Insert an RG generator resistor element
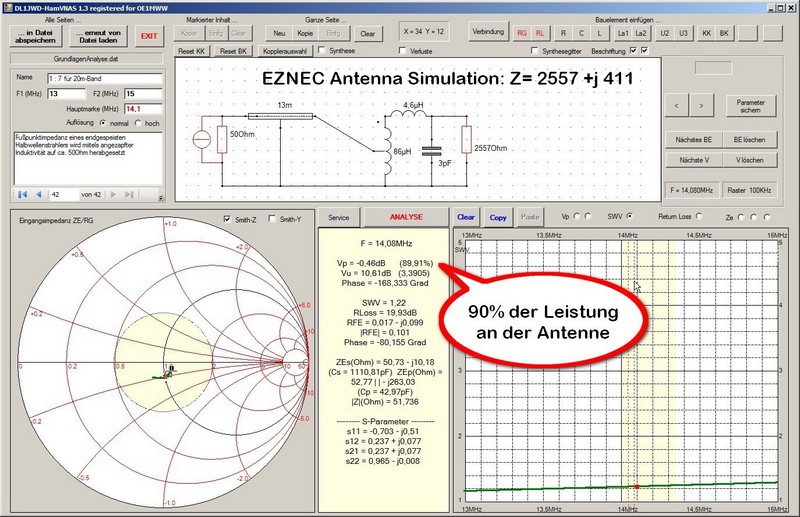Screen dimensions: 800x517 point(521,33)
